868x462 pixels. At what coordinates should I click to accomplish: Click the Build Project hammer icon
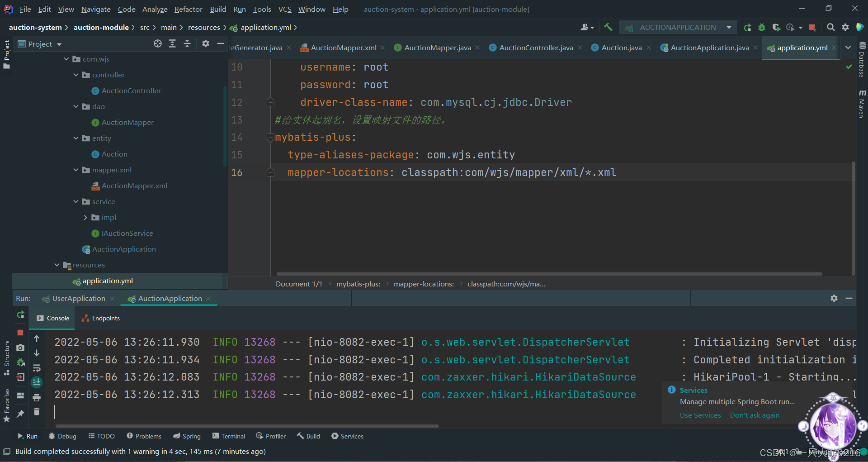[608, 28]
